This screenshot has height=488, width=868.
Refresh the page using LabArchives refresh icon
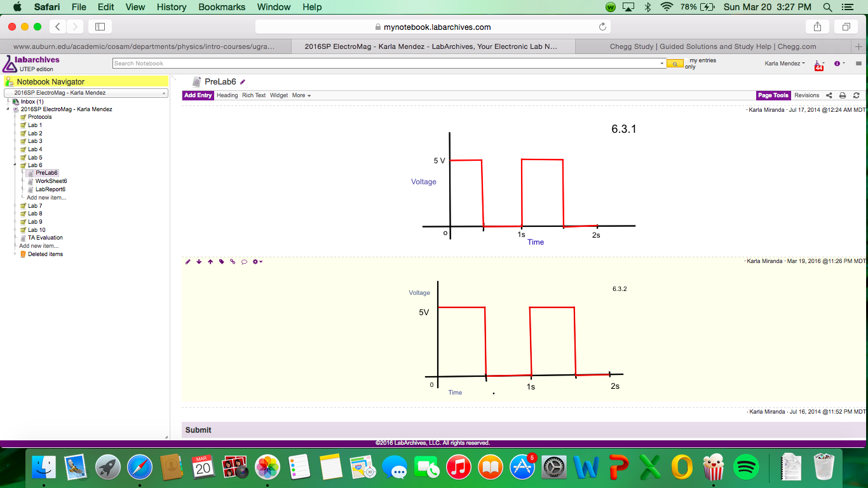[x=856, y=95]
